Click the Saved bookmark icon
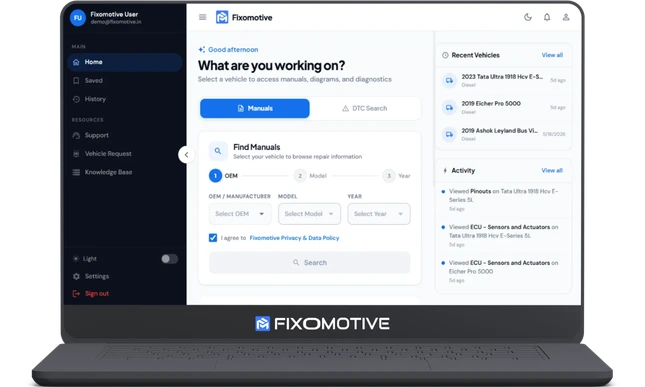The width and height of the screenshot is (645, 387). point(76,81)
